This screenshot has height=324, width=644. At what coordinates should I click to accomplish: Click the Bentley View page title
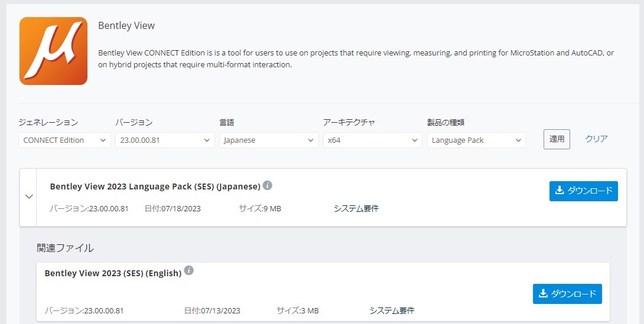coord(126,25)
